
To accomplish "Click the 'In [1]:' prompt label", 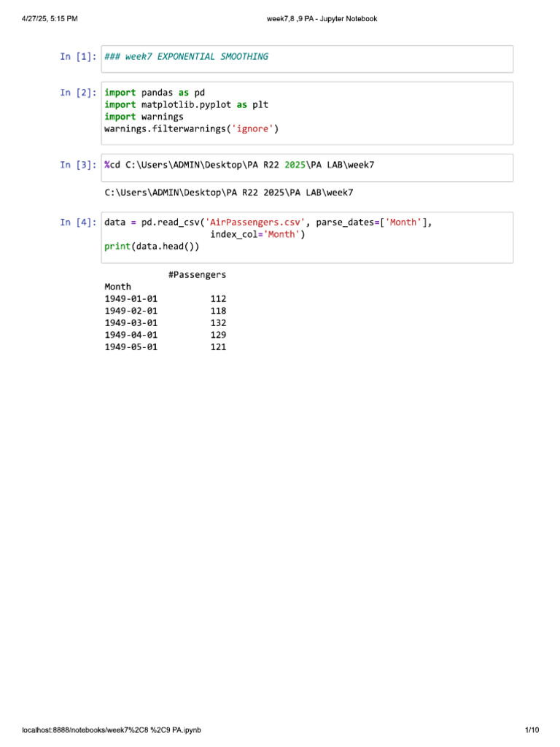I will pyautogui.click(x=78, y=57).
